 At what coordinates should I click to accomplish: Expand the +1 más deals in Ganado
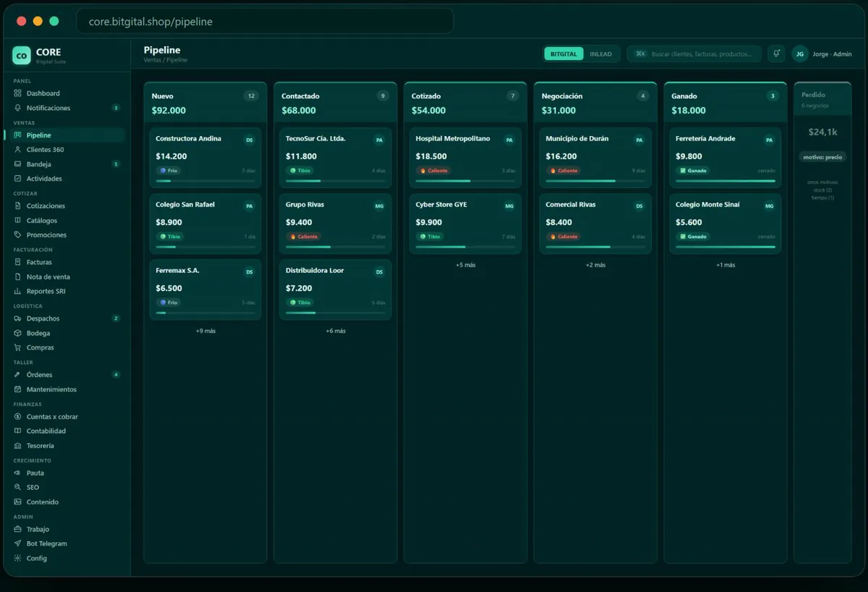click(726, 265)
